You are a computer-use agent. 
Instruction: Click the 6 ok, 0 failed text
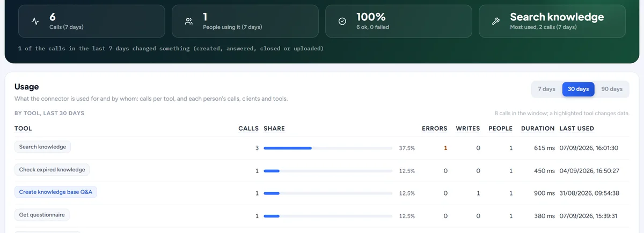(x=373, y=27)
